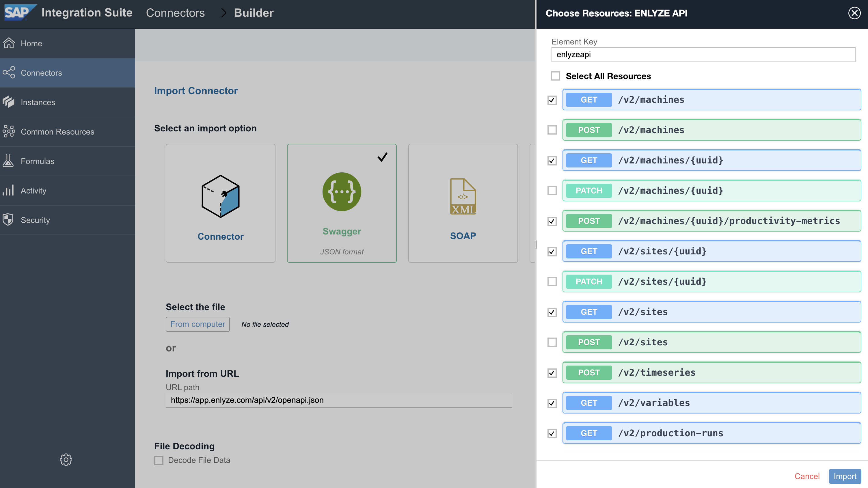Uncheck the GET /v2/production-runs resource
Image resolution: width=868 pixels, height=488 pixels.
coord(552,433)
